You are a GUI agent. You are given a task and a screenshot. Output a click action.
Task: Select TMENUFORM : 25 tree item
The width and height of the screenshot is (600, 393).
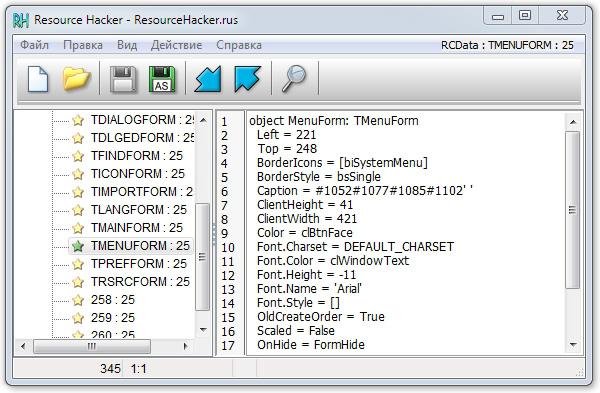pyautogui.click(x=140, y=246)
